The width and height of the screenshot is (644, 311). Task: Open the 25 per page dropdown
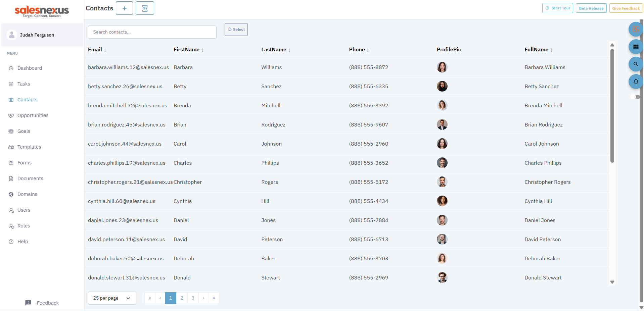tap(112, 298)
